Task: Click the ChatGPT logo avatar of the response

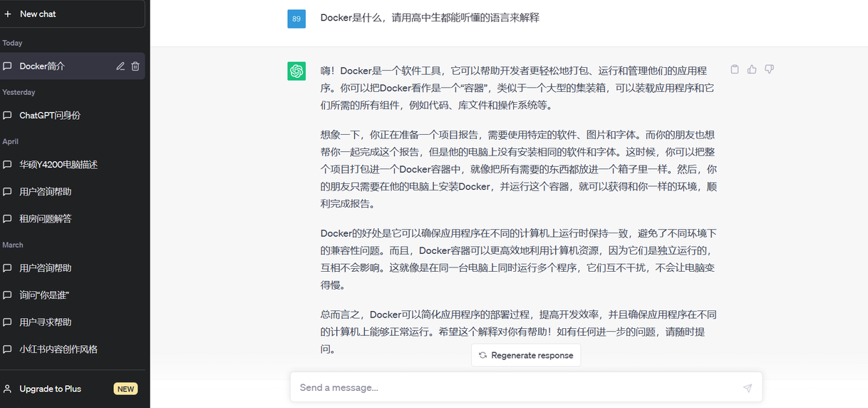Action: tap(296, 71)
